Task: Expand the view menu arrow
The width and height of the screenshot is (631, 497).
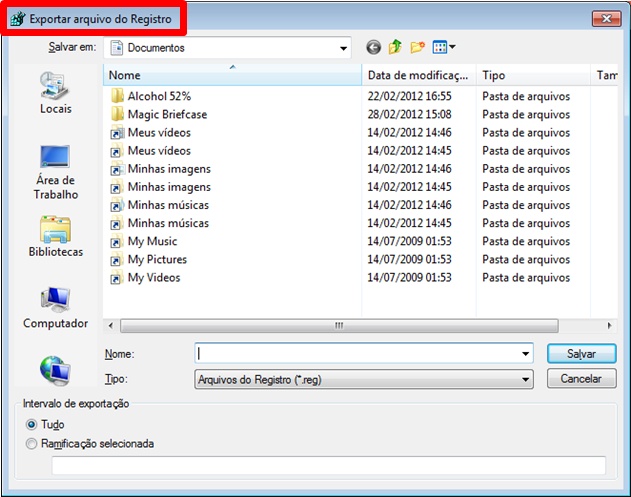Action: coord(452,47)
